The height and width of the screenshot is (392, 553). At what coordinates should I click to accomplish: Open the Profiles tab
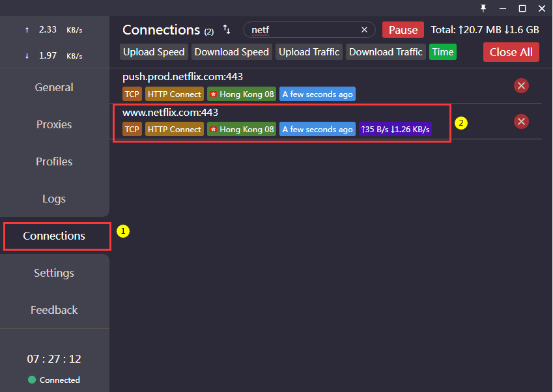tap(54, 161)
